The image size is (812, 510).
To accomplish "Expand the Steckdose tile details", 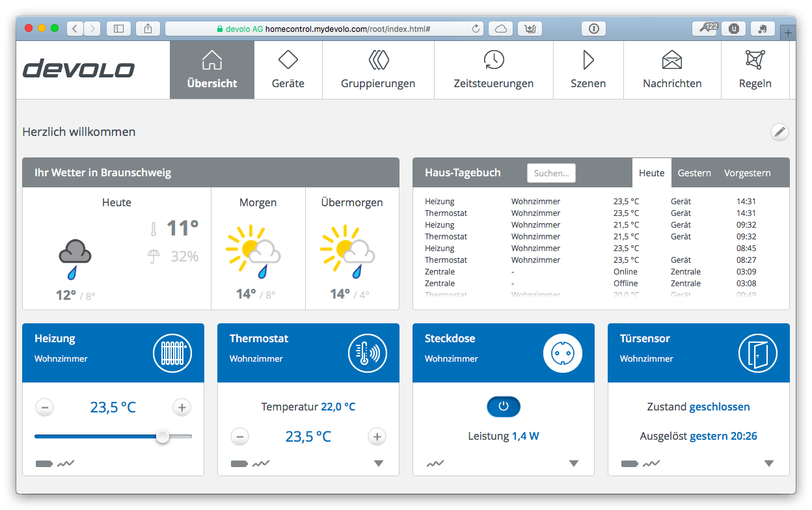I will [x=574, y=464].
